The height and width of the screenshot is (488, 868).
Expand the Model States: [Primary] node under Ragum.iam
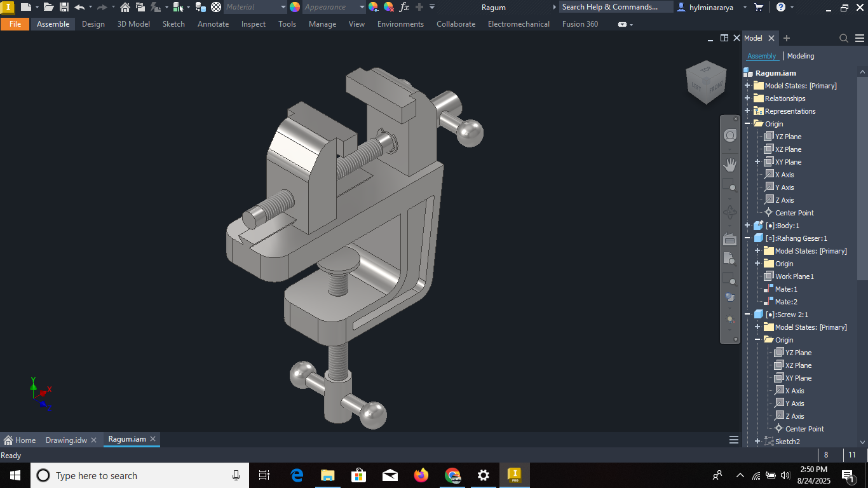(747, 86)
